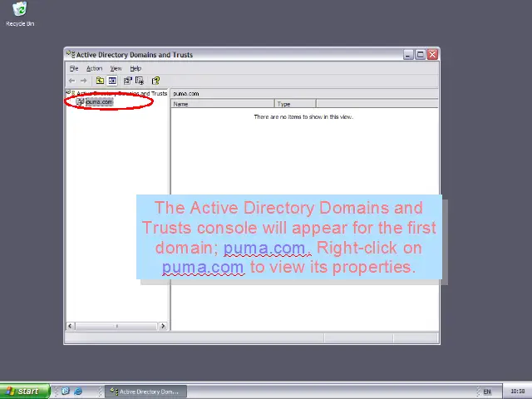The height and width of the screenshot is (399, 532).
Task: Click tree pane scroll left arrow
Action: click(70, 326)
